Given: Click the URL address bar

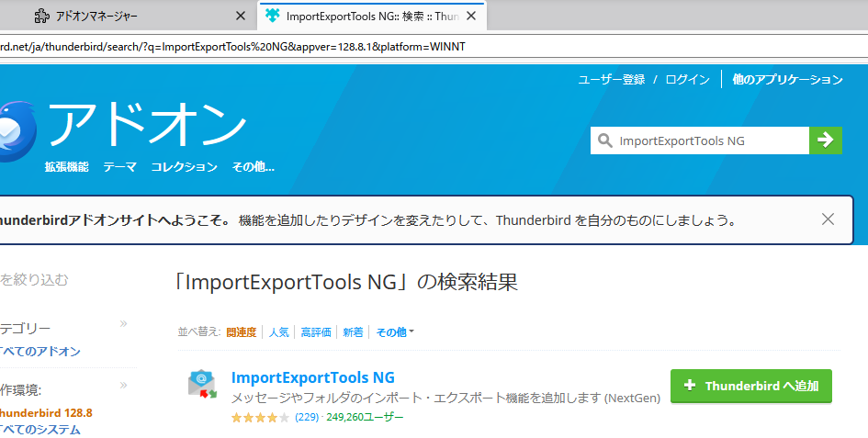Looking at the screenshot, I should (432, 47).
